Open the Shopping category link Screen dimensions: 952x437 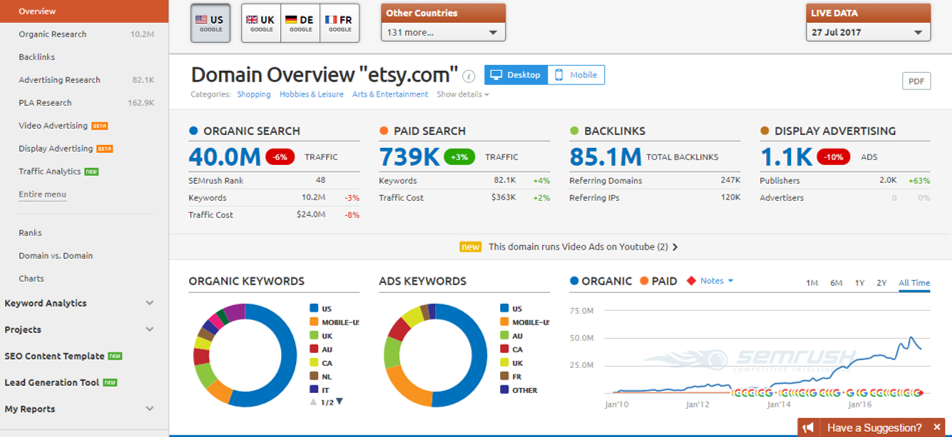[254, 94]
